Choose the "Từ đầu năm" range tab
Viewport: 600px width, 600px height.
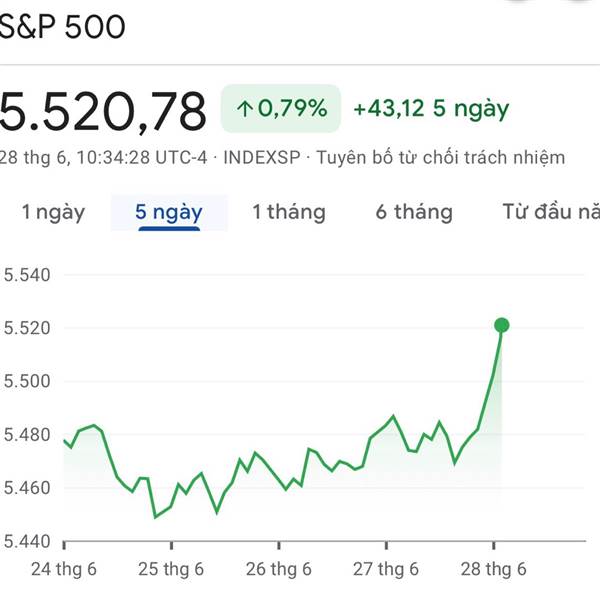coord(550,212)
